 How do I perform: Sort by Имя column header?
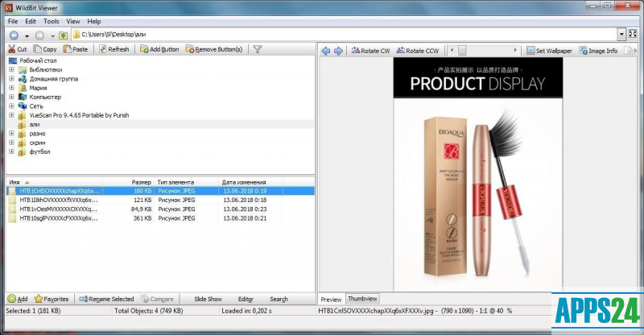(54, 182)
